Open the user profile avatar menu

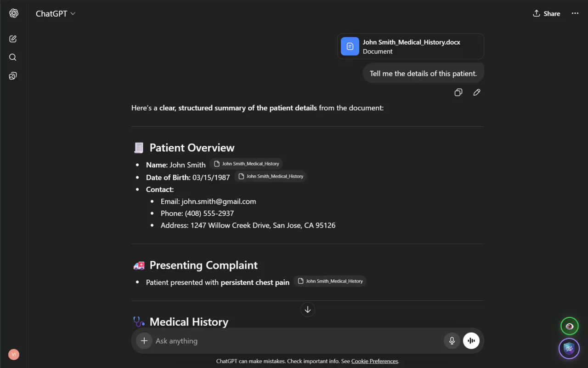click(14, 355)
